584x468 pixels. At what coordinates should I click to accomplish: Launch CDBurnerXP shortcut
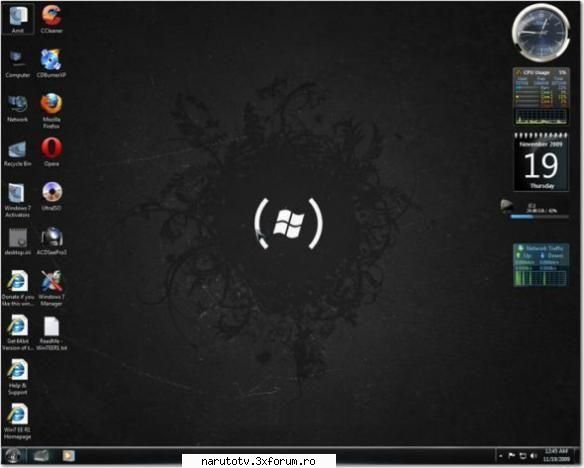(51, 63)
